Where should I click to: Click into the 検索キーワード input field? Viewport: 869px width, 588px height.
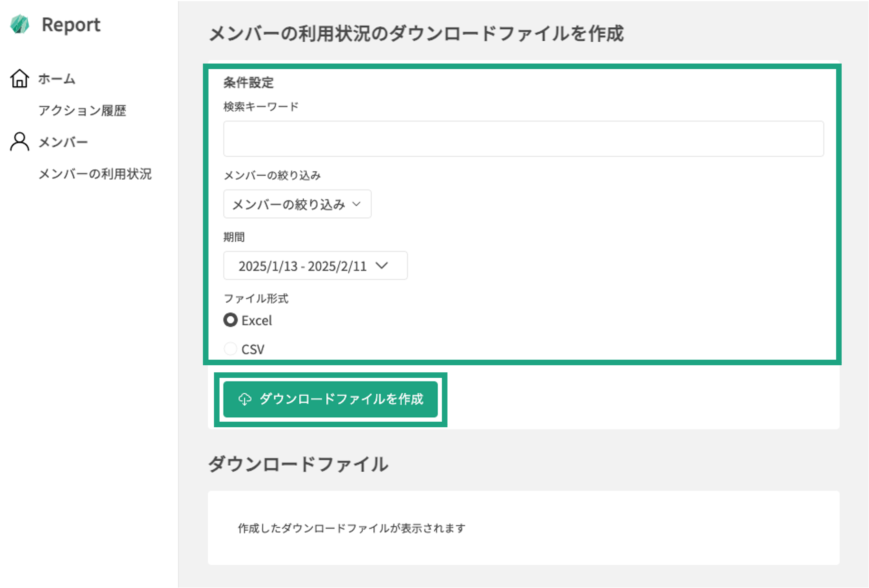pos(523,139)
